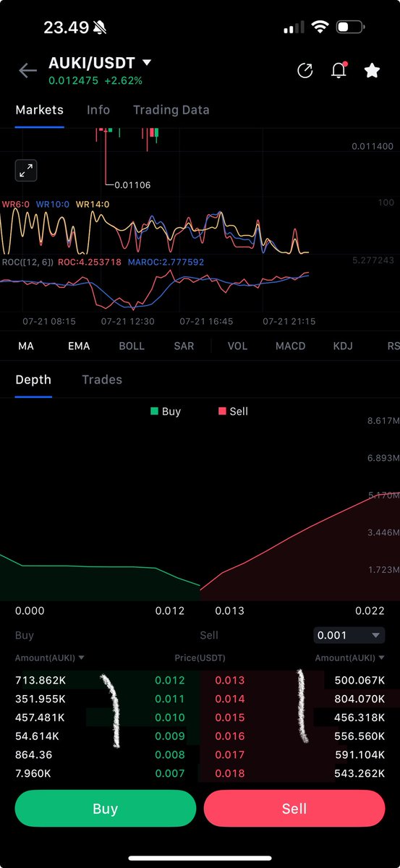
Task: Tap the 500.067K sell amount
Action: point(360,680)
